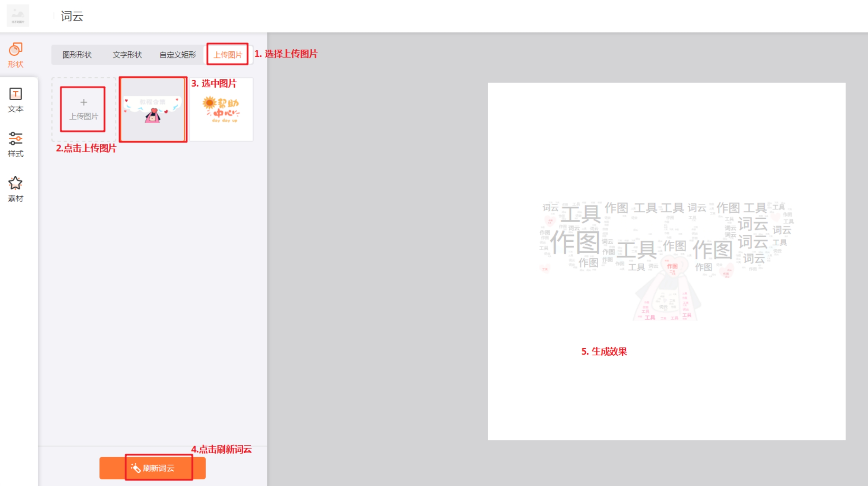Image resolution: width=868 pixels, height=486 pixels.
Task: Click the image logo in the top-left corner
Action: pos(18,15)
